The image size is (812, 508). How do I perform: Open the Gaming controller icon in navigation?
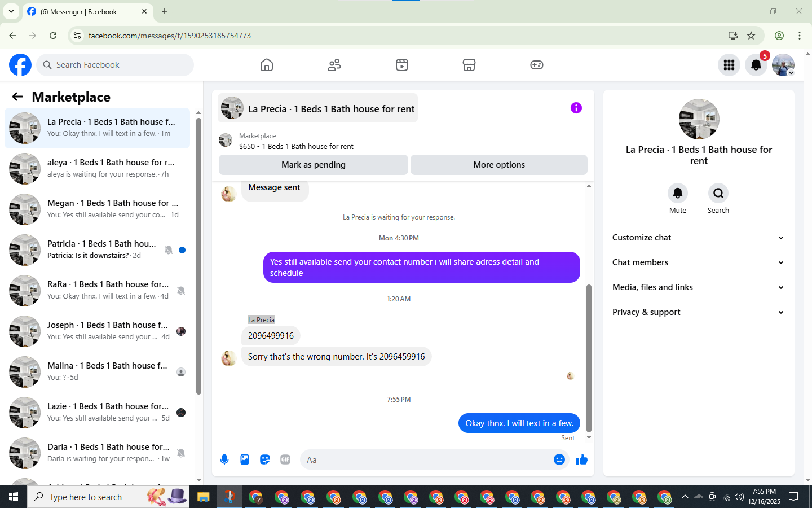click(537, 65)
